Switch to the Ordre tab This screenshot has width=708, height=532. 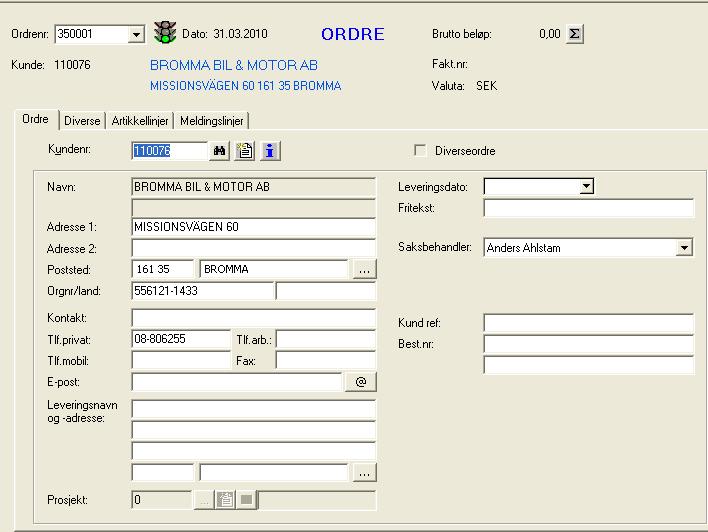(36, 119)
